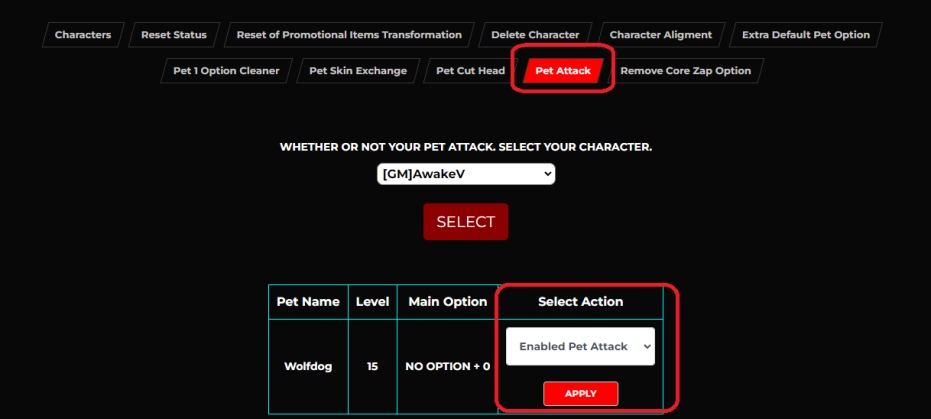The height and width of the screenshot is (419, 931).
Task: Click the dark red SELECT button
Action: [466, 221]
